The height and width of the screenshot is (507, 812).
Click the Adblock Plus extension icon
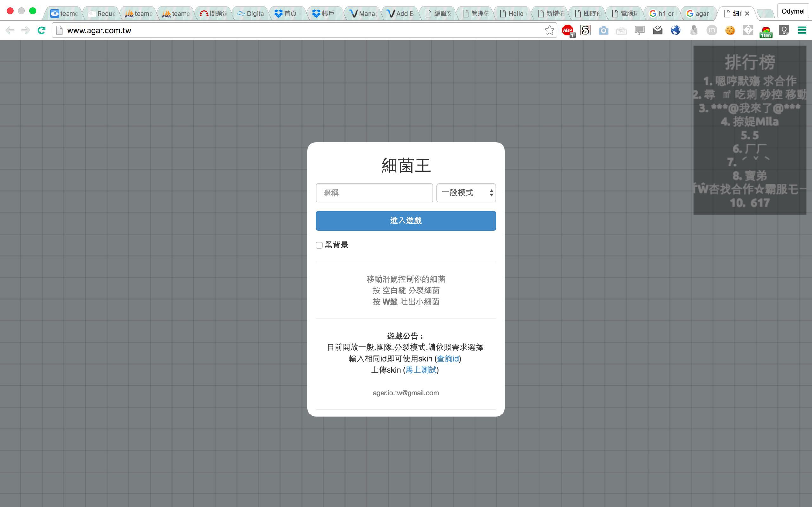click(567, 30)
